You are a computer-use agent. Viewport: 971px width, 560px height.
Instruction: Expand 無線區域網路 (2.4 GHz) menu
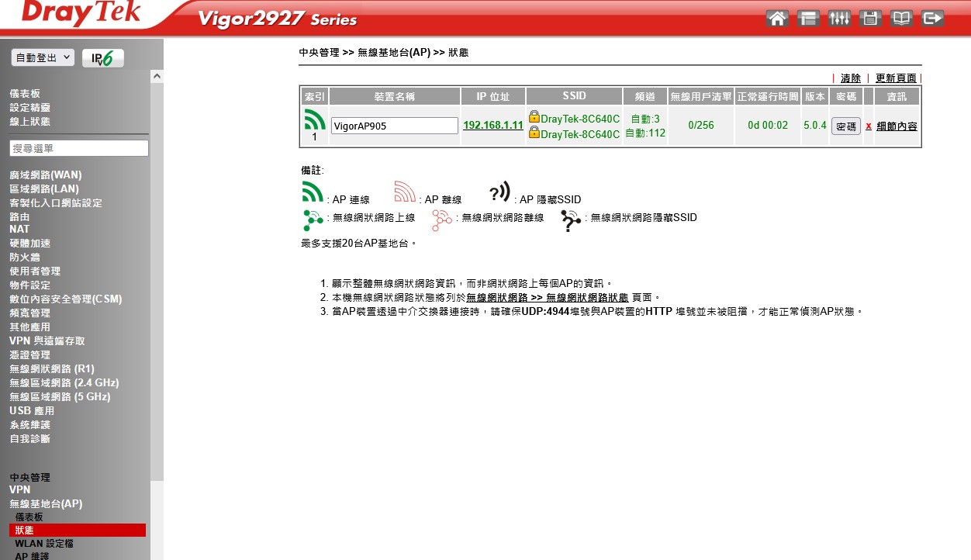coord(64,383)
